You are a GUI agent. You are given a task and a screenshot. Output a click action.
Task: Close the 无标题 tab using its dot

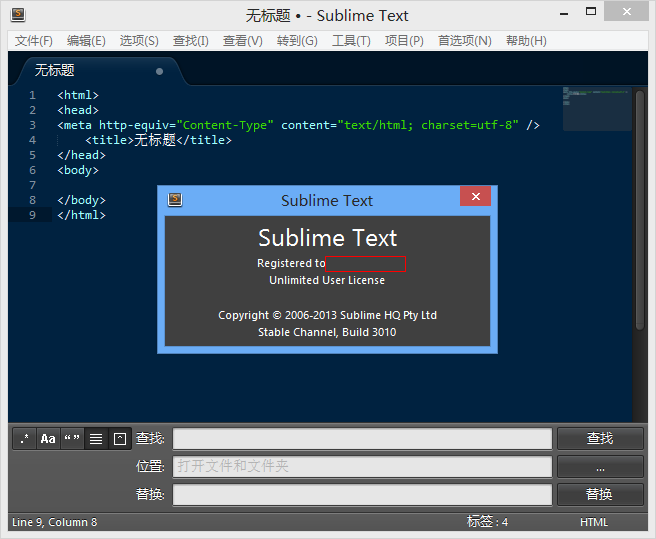coord(160,72)
